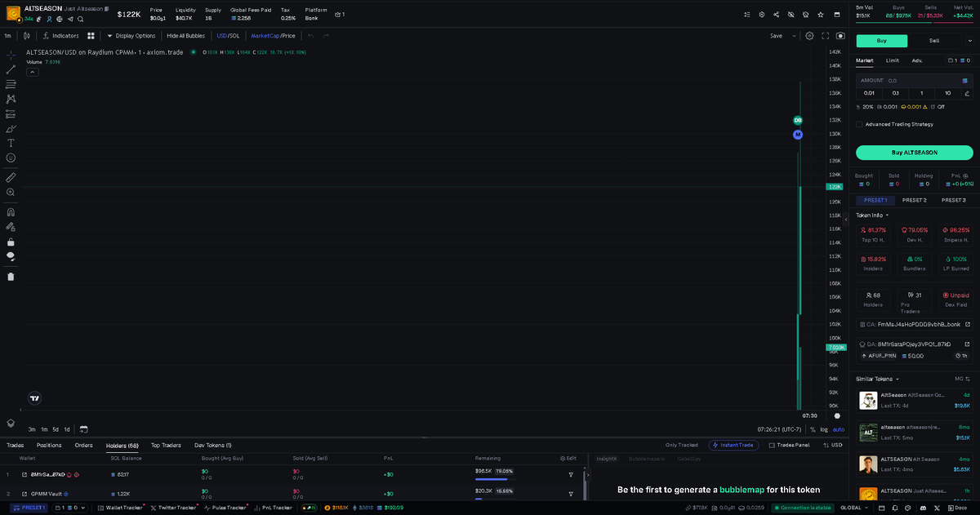This screenshot has width=980, height=515.
Task: Open go to date calendar icon
Action: [83, 428]
